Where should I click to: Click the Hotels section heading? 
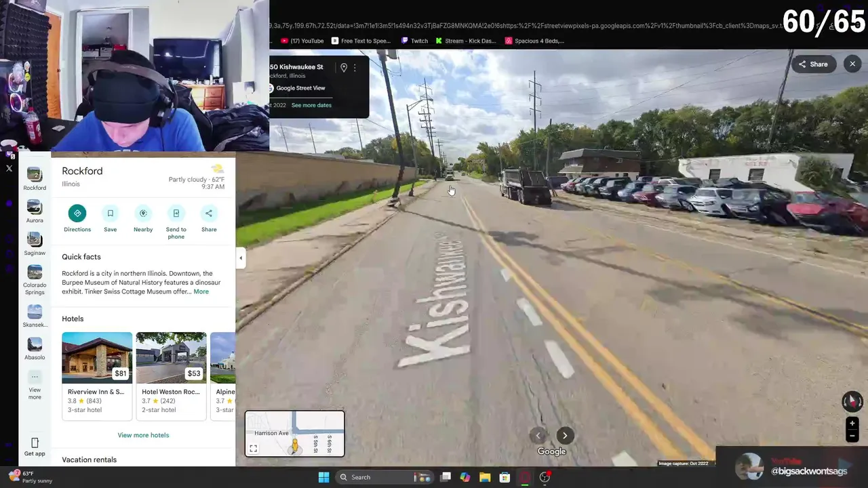click(73, 319)
